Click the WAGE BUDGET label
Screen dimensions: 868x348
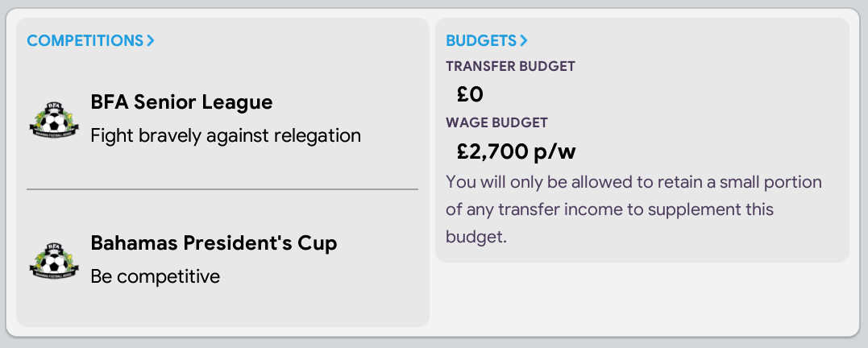click(x=496, y=122)
